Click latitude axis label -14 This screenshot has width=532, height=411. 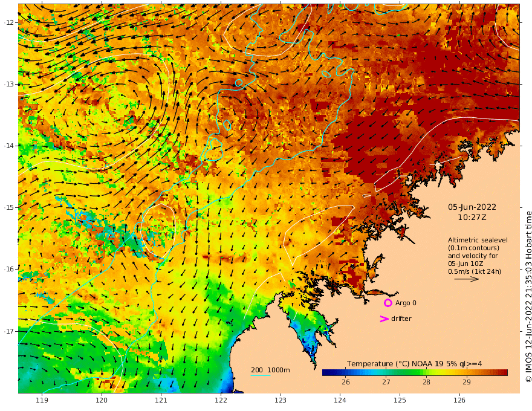tap(8, 146)
